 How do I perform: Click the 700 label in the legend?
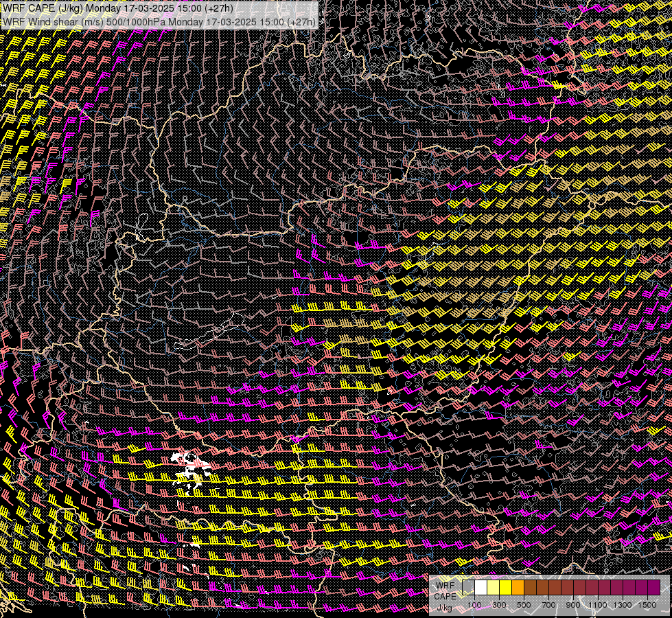pyautogui.click(x=548, y=605)
